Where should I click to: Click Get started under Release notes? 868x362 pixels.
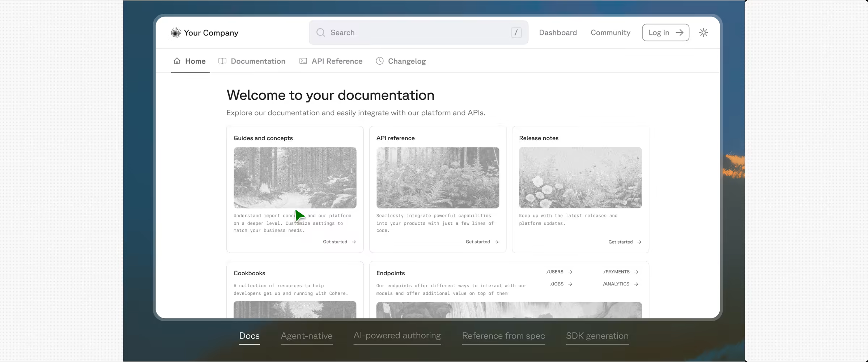pyautogui.click(x=625, y=242)
